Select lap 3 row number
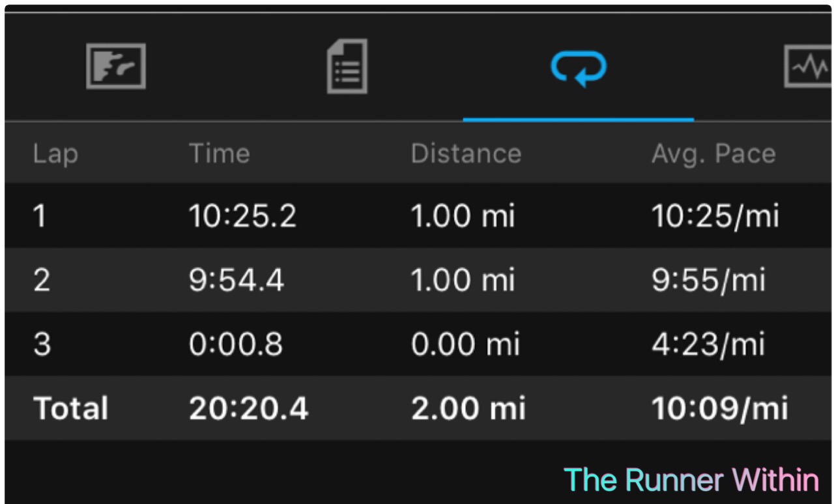The image size is (834, 504). tap(42, 344)
